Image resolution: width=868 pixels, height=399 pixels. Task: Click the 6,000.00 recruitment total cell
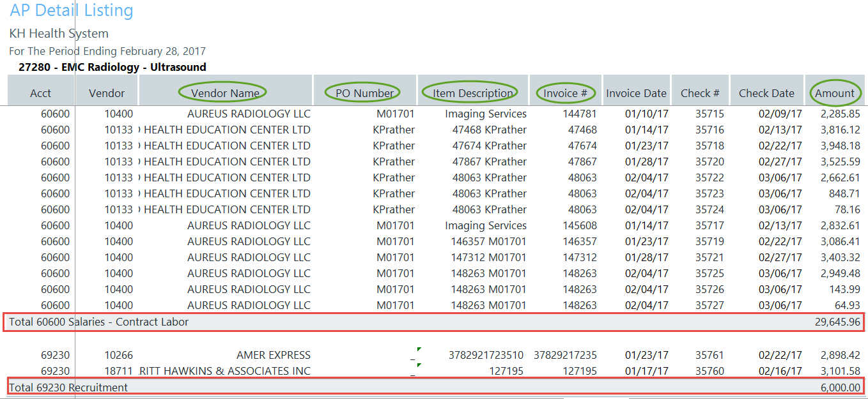(840, 388)
